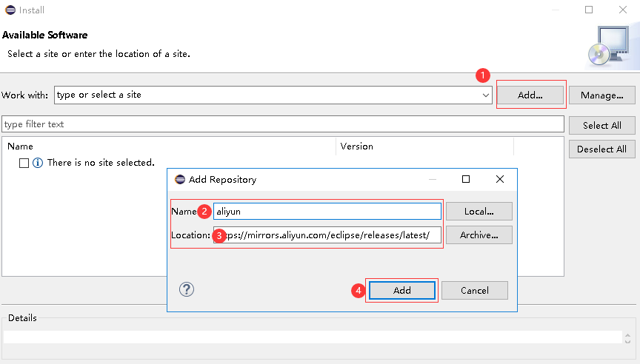Screen dimensions: 640x364
Task: Click the Add... button beside Work with
Action: tap(530, 95)
